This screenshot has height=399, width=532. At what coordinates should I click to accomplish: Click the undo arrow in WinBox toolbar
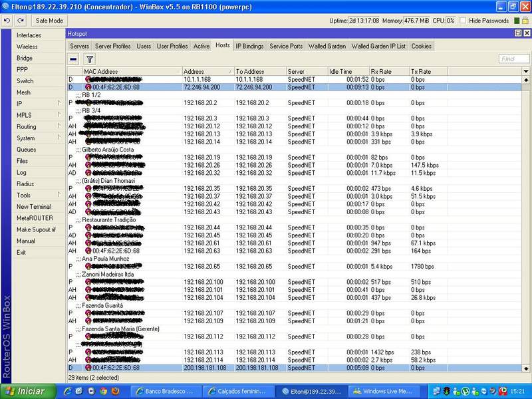pyautogui.click(x=7, y=21)
